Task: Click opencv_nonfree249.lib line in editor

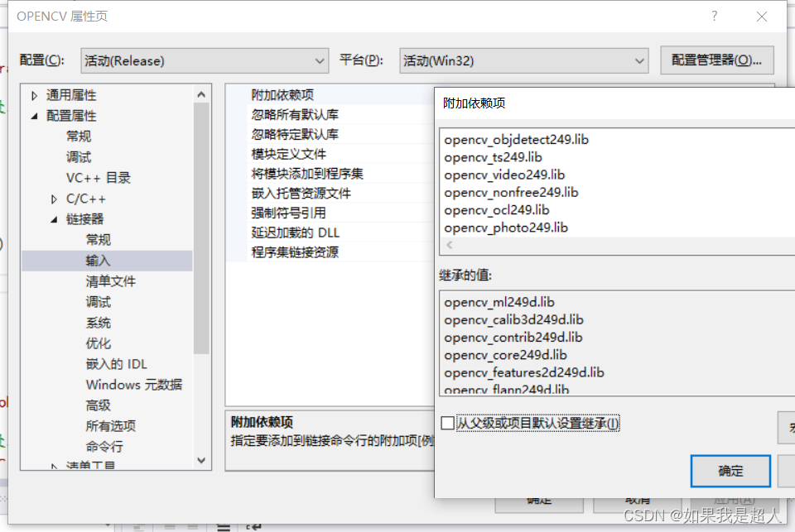Action: point(511,193)
